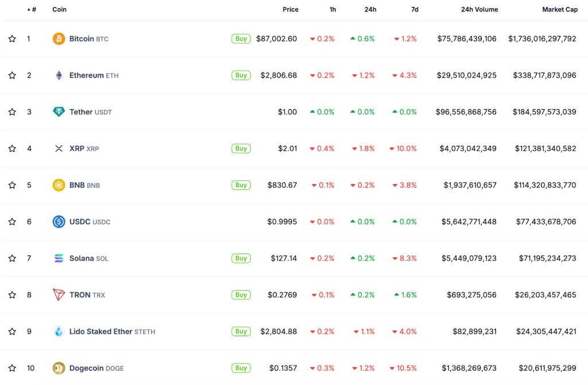The image size is (588, 385).
Task: Click the Dogecoin logo icon
Action: coord(59,368)
